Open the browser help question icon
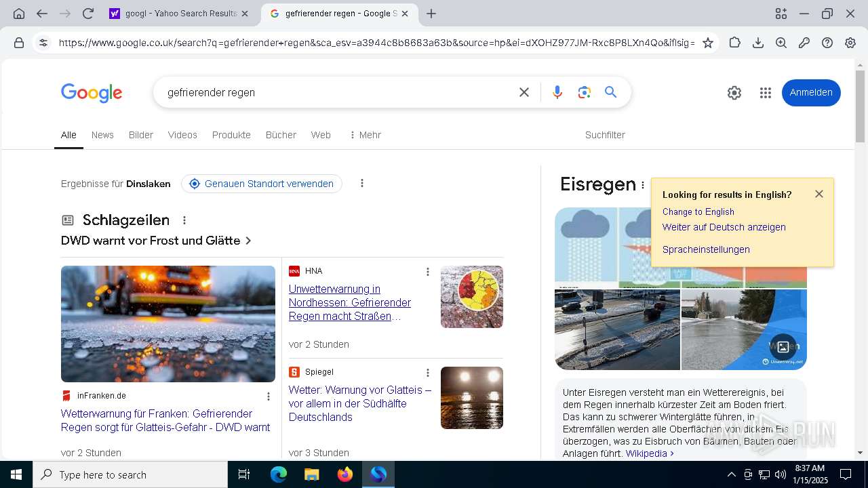868x488 pixels. [827, 43]
